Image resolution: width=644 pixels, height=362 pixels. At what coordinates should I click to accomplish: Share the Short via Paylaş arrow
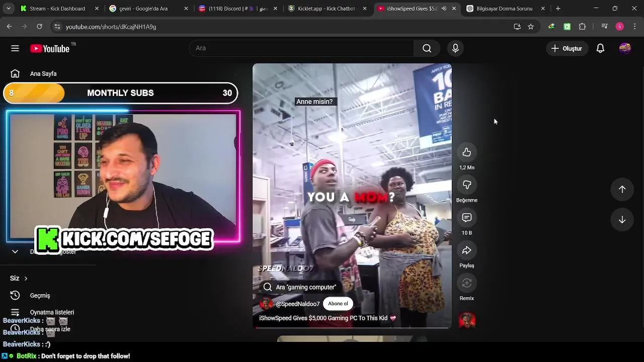coord(467,250)
